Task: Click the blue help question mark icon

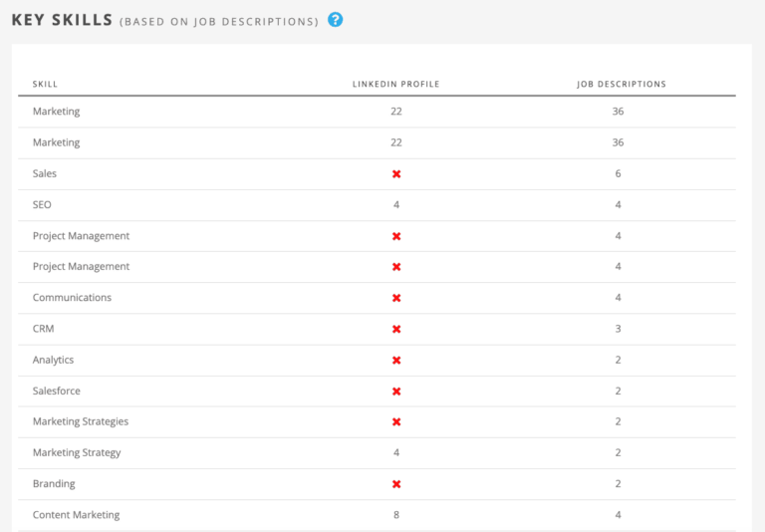Action: coord(336,19)
